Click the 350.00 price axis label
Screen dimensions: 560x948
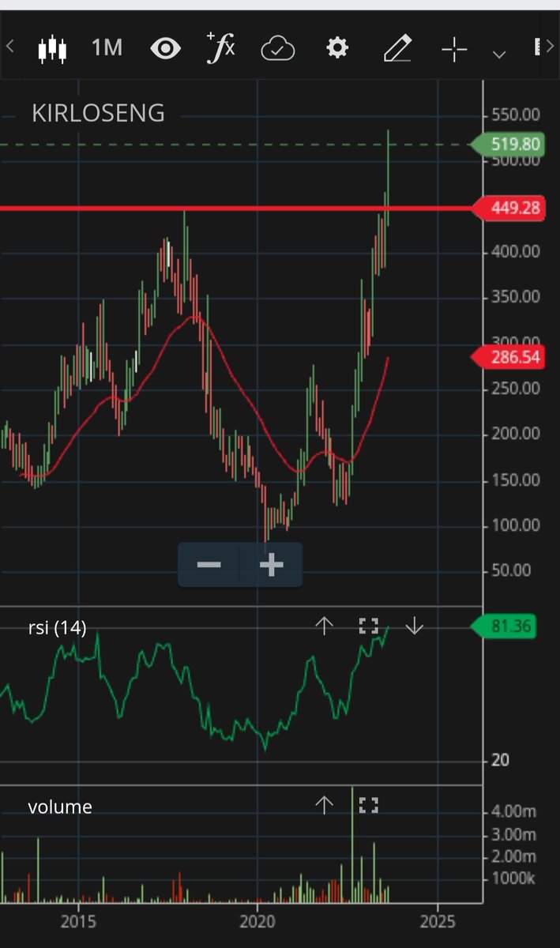tap(515, 297)
